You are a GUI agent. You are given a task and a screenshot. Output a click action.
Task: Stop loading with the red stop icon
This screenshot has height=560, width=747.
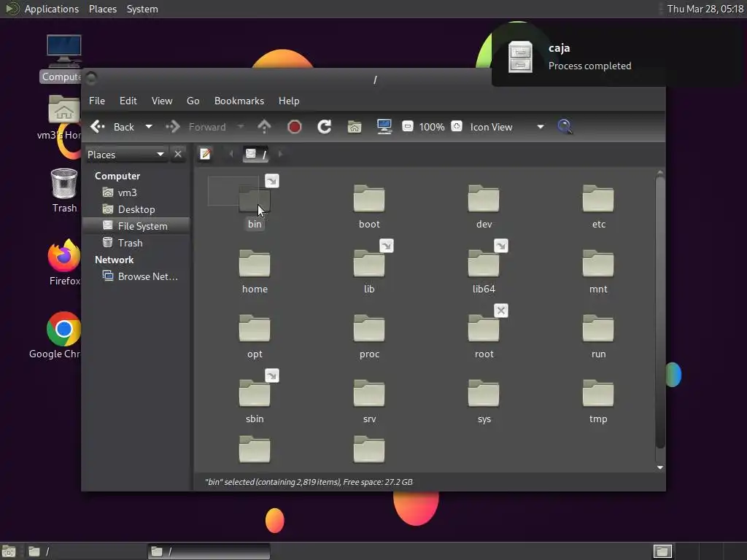pos(295,127)
